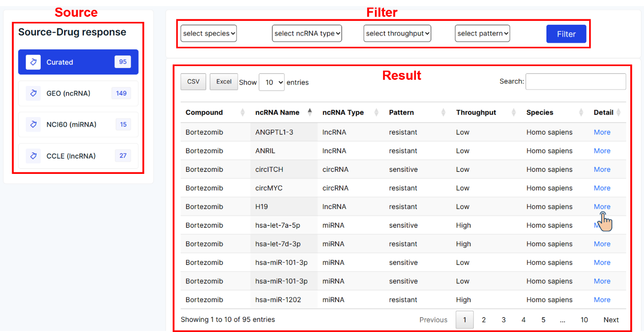644x332 pixels.
Task: Select the NCI60 (miRNA) source
Action: tap(78, 125)
